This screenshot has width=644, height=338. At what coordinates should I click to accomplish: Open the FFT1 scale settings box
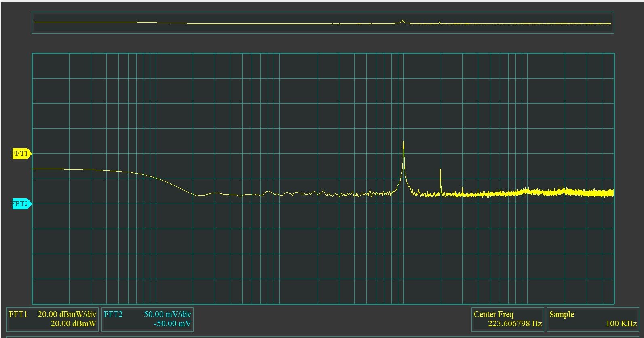click(x=53, y=319)
